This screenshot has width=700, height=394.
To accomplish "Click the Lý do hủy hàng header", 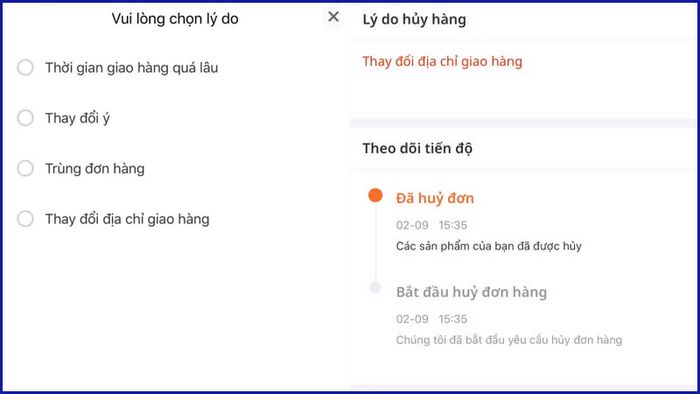I will pos(414,20).
